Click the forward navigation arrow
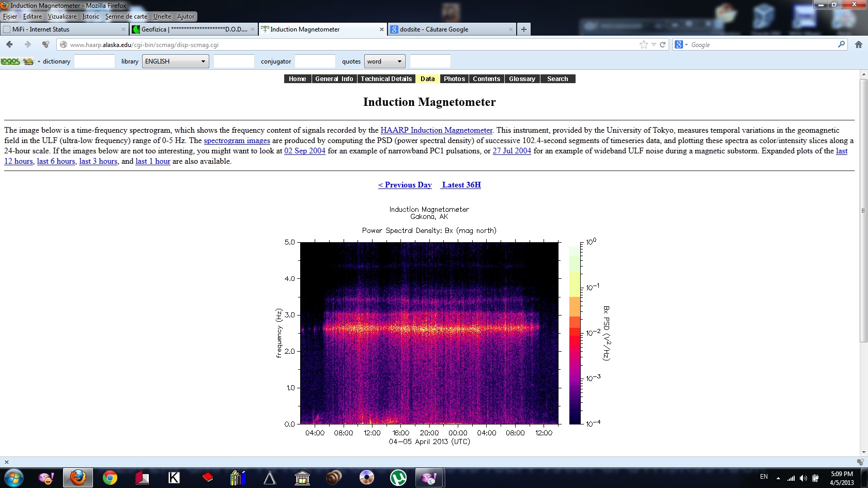Viewport: 868px width, 488px height. (28, 44)
